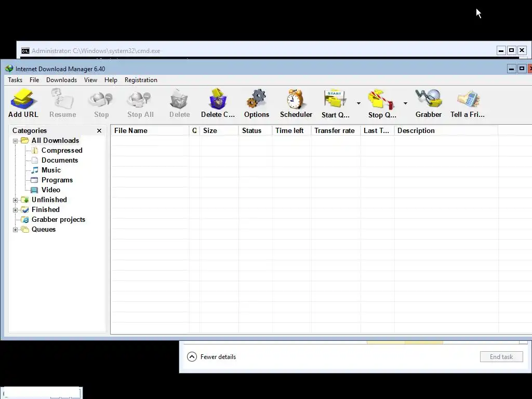Image resolution: width=532 pixels, height=399 pixels.
Task: Expand the Unfinished tree node
Action: (15, 200)
